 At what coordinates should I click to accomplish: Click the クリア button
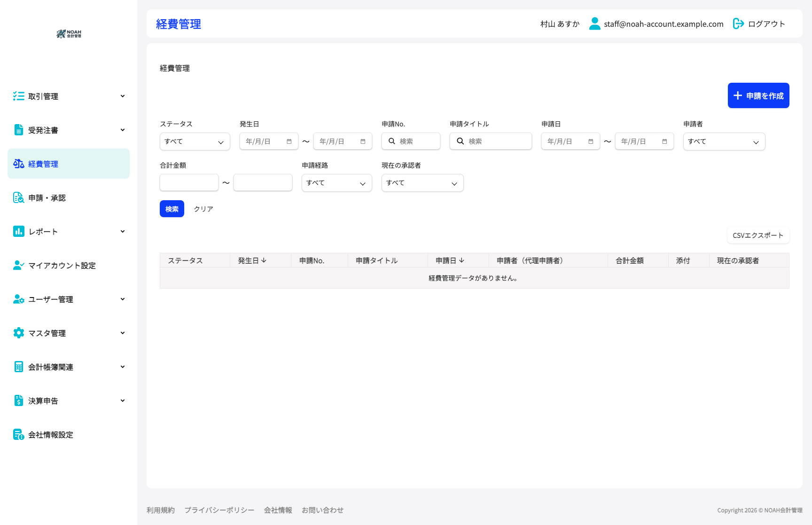tap(203, 209)
